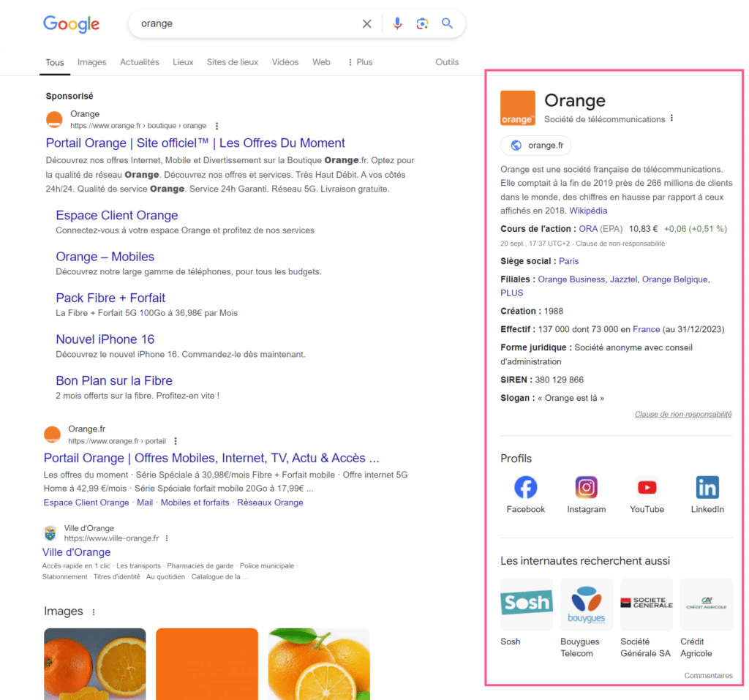The image size is (749, 700).
Task: Select the Tous search tab
Action: tap(55, 62)
